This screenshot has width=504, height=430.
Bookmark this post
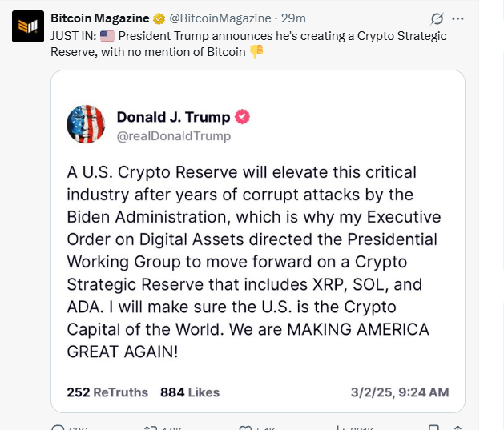(433, 428)
